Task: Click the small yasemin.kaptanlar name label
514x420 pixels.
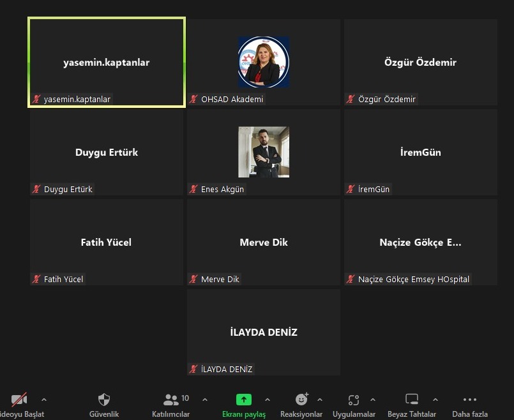Action: point(77,99)
